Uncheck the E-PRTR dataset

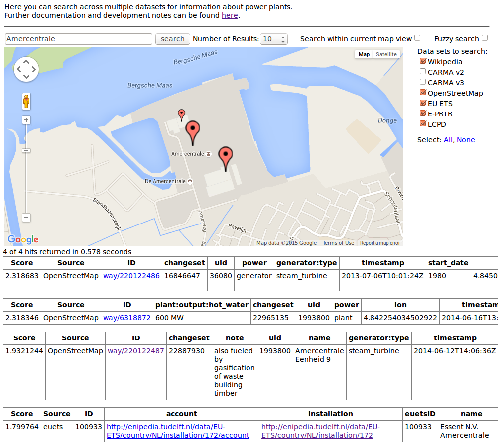[423, 113]
